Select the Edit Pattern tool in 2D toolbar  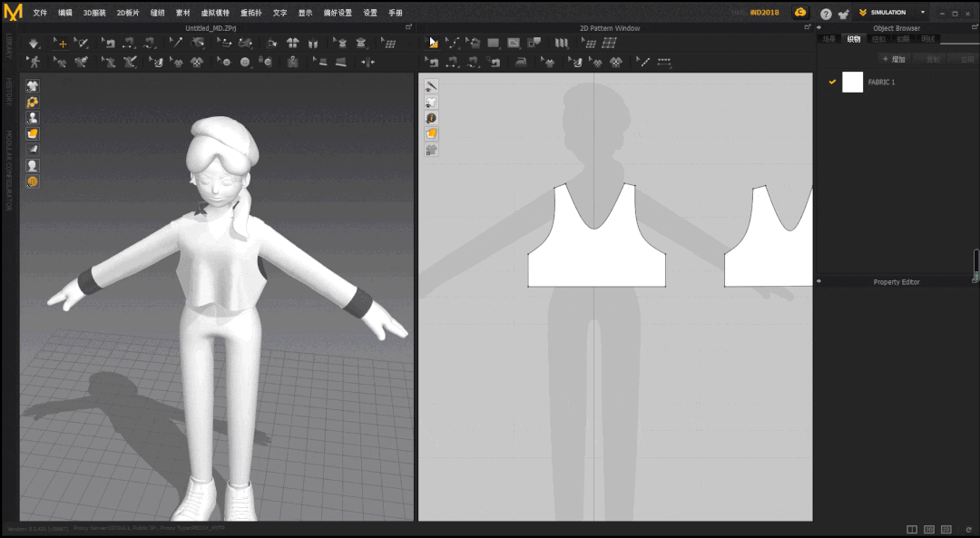click(432, 44)
